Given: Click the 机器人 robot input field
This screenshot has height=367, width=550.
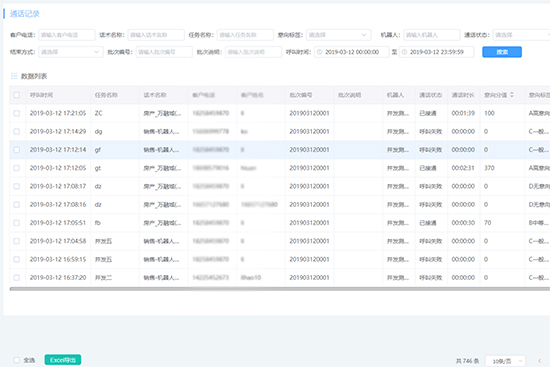Looking at the screenshot, I should (x=431, y=35).
